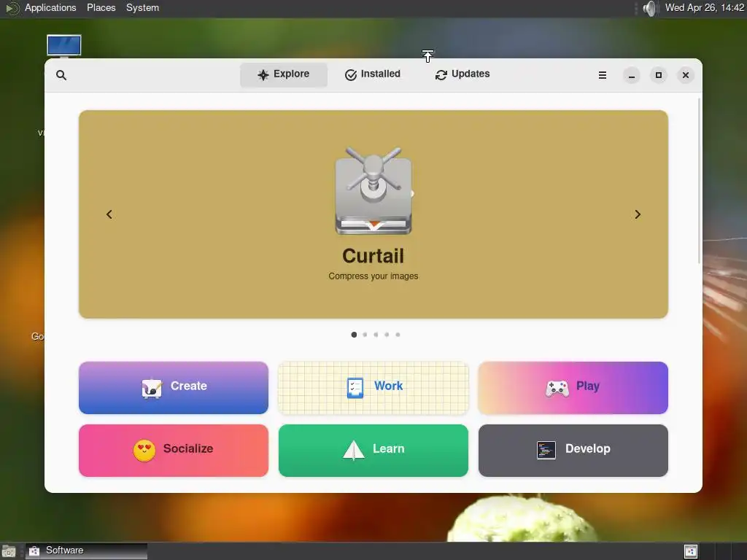This screenshot has width=747, height=560.
Task: Click the date and time clock
Action: [x=705, y=7]
